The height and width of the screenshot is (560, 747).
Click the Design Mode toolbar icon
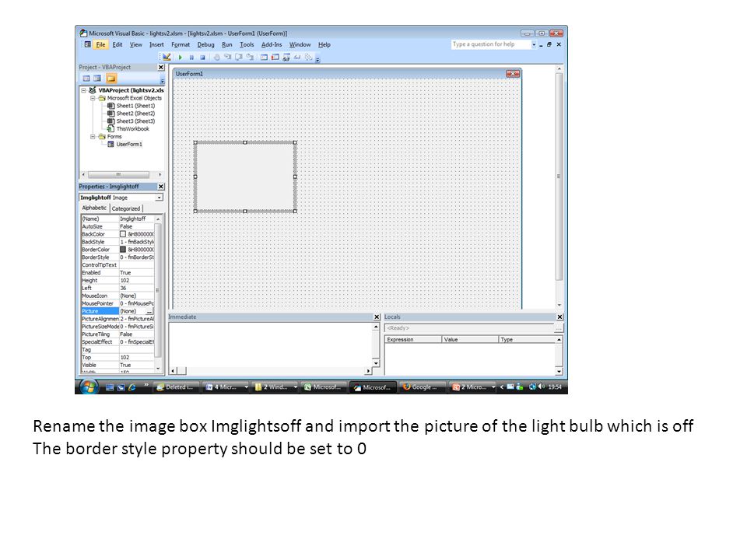click(x=167, y=57)
